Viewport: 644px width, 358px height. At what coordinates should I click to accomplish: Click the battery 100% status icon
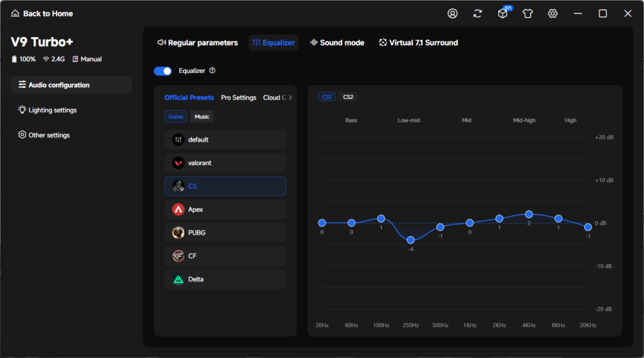coord(14,59)
